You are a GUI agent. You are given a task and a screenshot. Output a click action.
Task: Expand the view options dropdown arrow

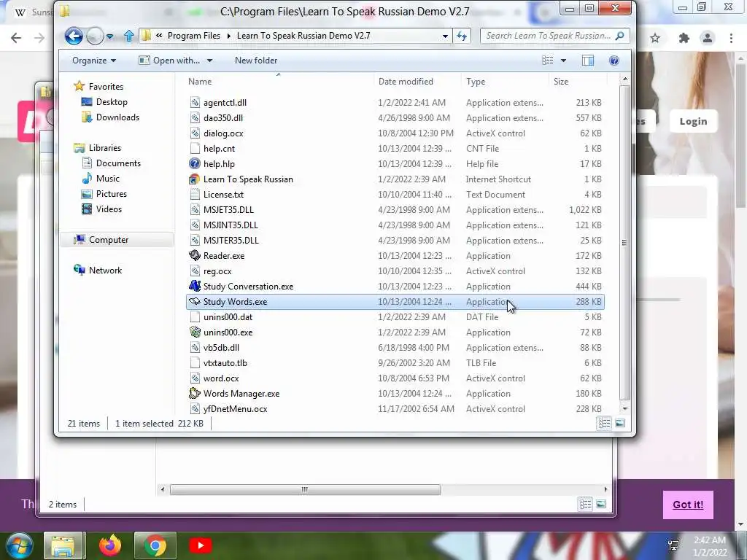click(564, 61)
